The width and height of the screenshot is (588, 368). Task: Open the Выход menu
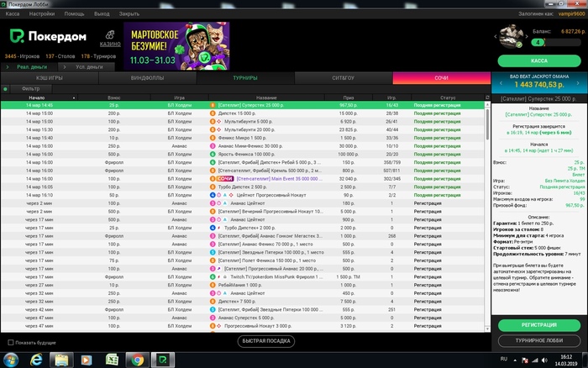click(102, 14)
